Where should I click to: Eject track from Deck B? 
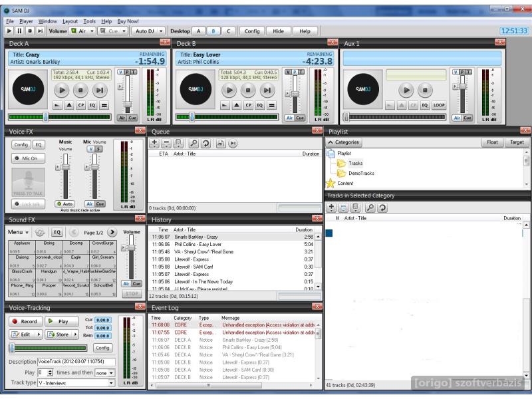pos(237,105)
